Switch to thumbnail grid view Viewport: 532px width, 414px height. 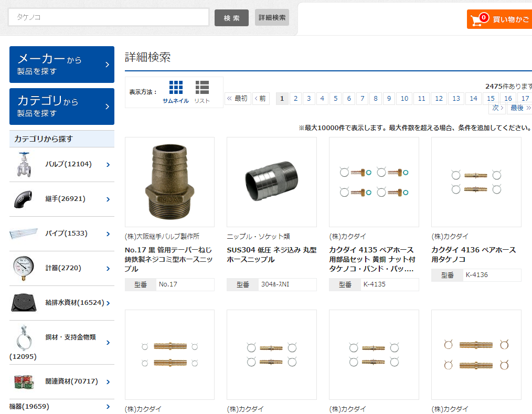click(x=176, y=92)
